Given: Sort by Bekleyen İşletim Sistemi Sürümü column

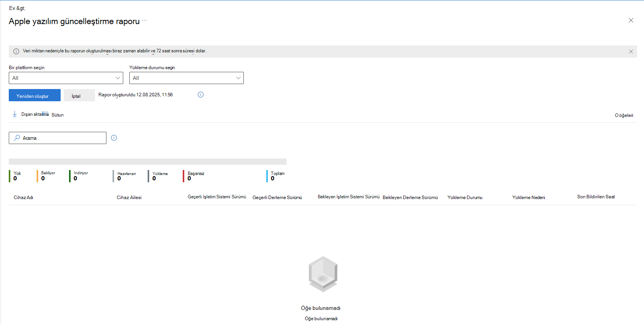Looking at the screenshot, I should point(349,197).
